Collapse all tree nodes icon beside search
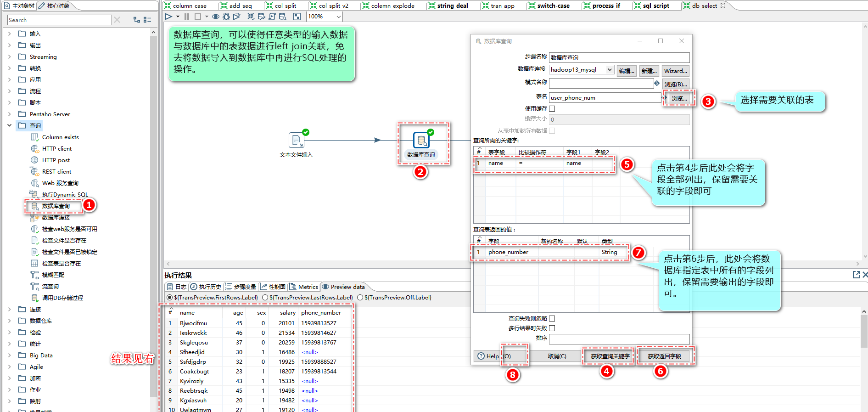Viewport: 868px width, 412px height. pos(147,20)
